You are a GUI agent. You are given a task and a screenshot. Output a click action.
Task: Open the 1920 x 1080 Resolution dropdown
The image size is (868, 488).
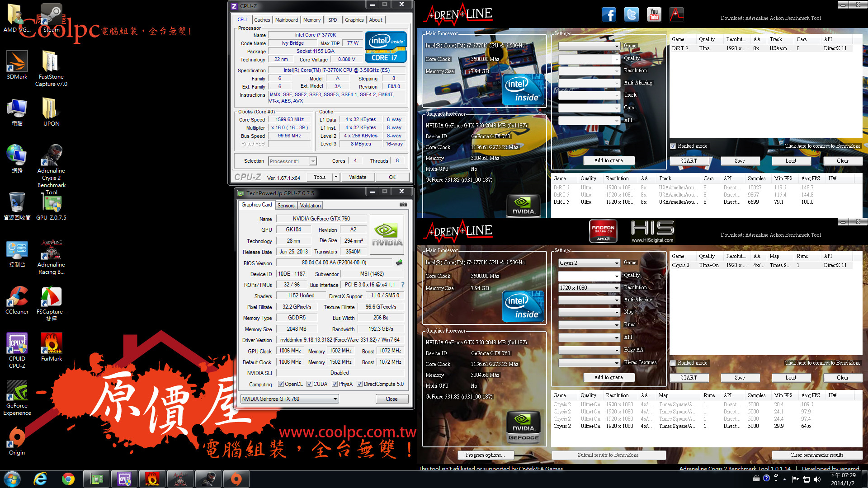589,288
